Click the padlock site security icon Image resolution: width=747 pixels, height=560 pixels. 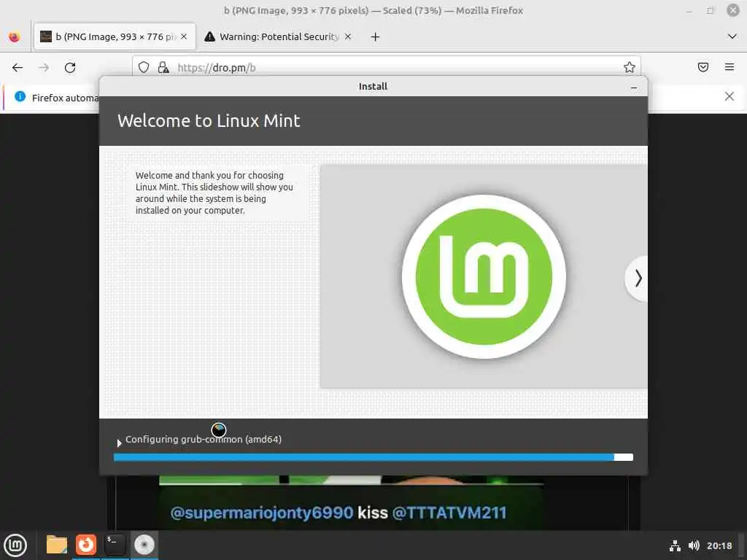coord(163,68)
